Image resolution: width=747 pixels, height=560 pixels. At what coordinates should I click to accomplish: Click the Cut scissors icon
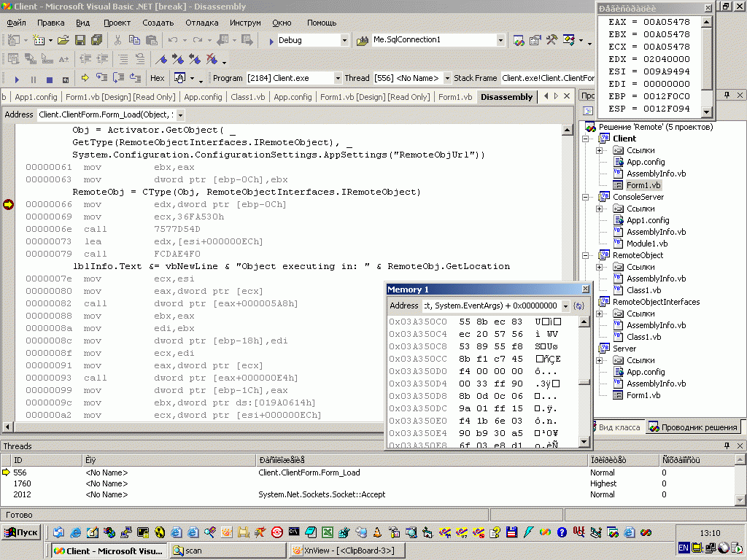tap(118, 40)
